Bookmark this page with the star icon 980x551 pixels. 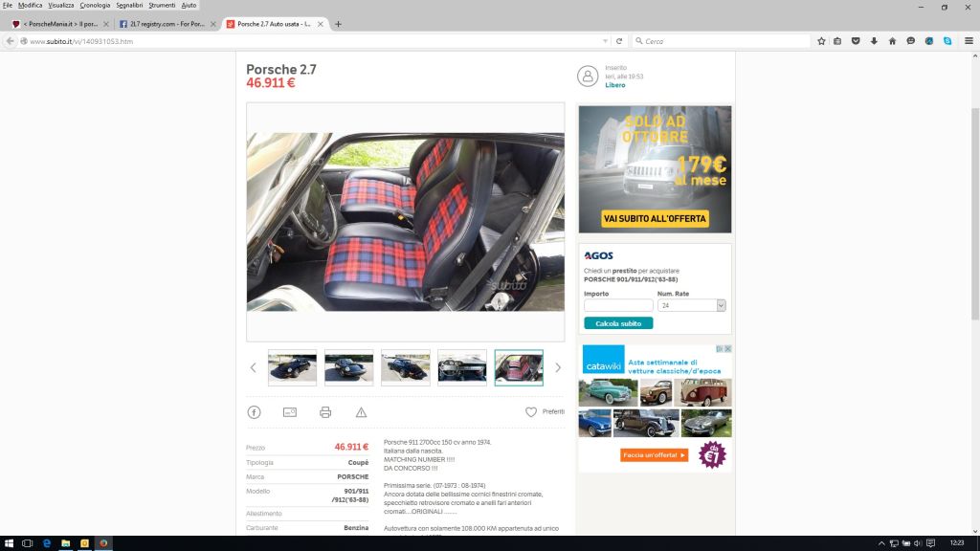821,41
